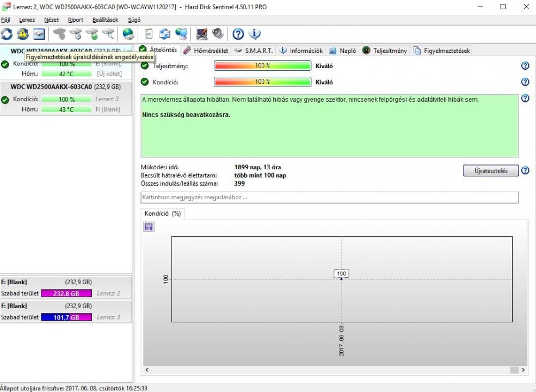The width and height of the screenshot is (536, 392).
Task: Click help icon beside green status text box
Action: [525, 99]
